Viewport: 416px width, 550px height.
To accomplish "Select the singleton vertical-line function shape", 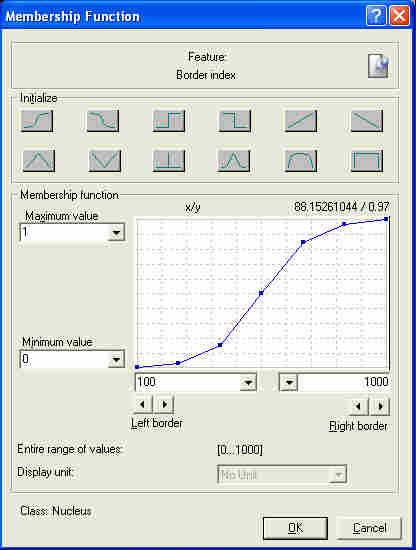I will point(169,161).
